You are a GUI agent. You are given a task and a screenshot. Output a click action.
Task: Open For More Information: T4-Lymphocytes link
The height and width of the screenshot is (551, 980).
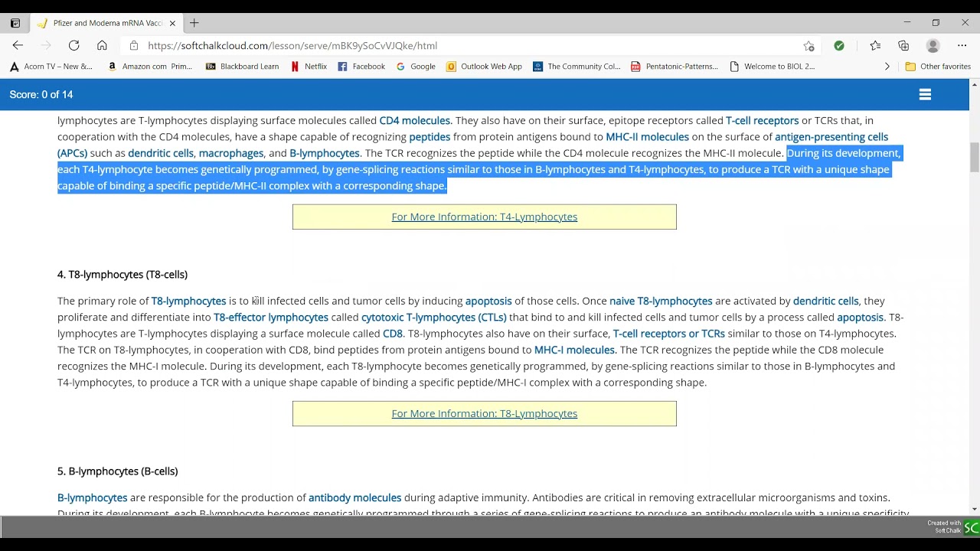coord(485,217)
